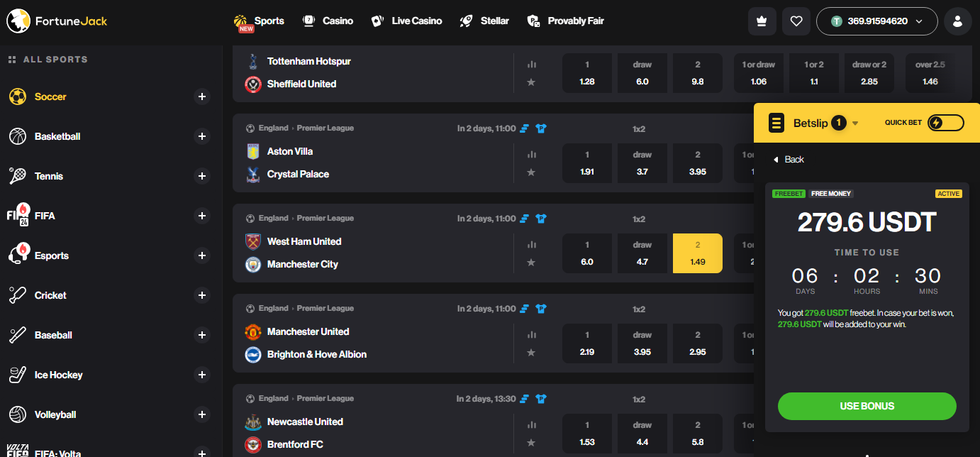
Task: Expand the USDT balance dropdown
Action: point(877,21)
